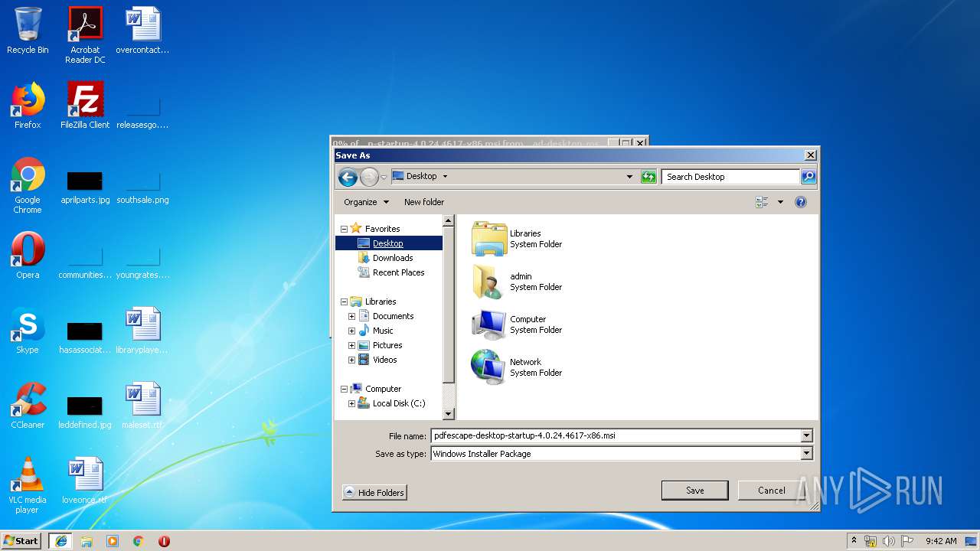Show hidden system tray icons
The height and width of the screenshot is (551, 980).
click(854, 541)
